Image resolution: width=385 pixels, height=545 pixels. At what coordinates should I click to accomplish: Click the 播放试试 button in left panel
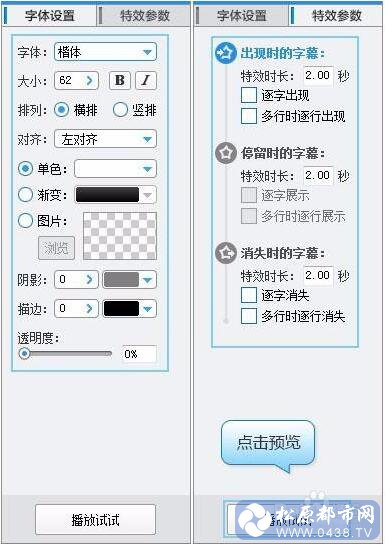tap(95, 520)
